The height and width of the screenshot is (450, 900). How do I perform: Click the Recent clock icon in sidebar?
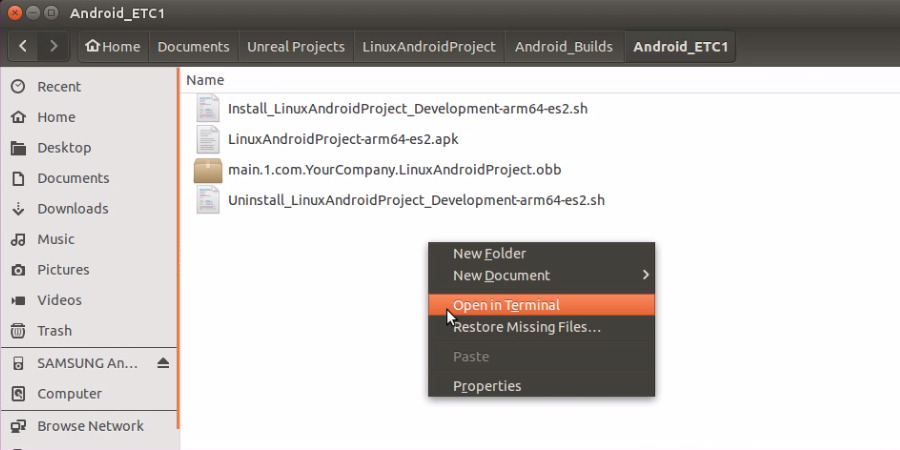[18, 87]
